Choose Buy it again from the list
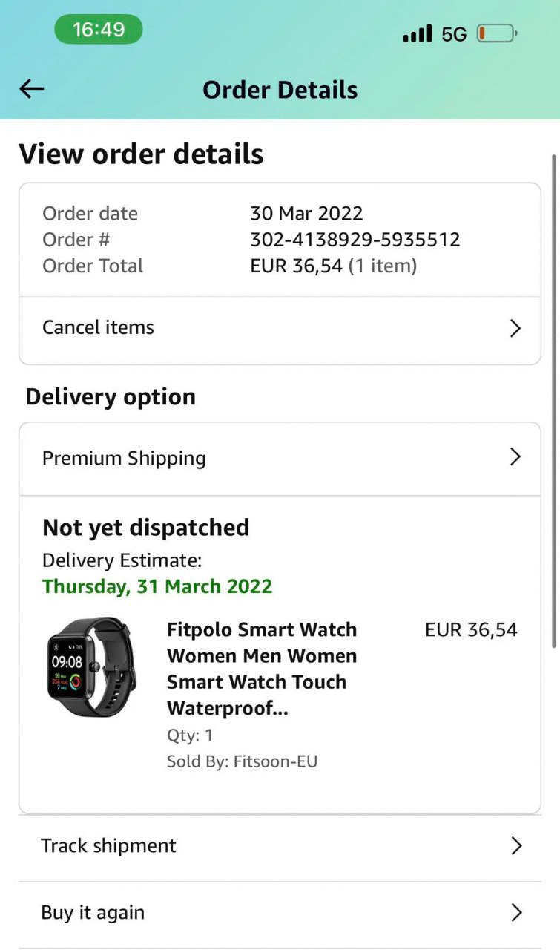The height and width of the screenshot is (950, 560). [93, 913]
